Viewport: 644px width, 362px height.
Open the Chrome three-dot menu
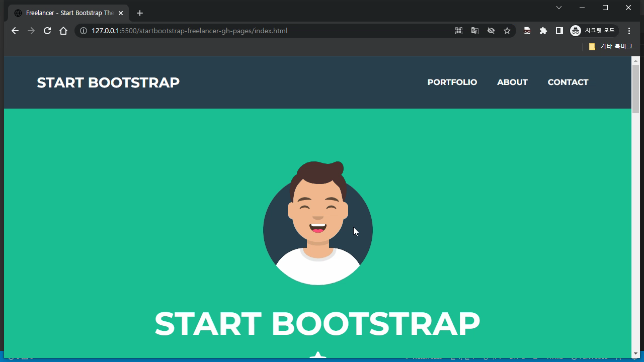pyautogui.click(x=629, y=31)
